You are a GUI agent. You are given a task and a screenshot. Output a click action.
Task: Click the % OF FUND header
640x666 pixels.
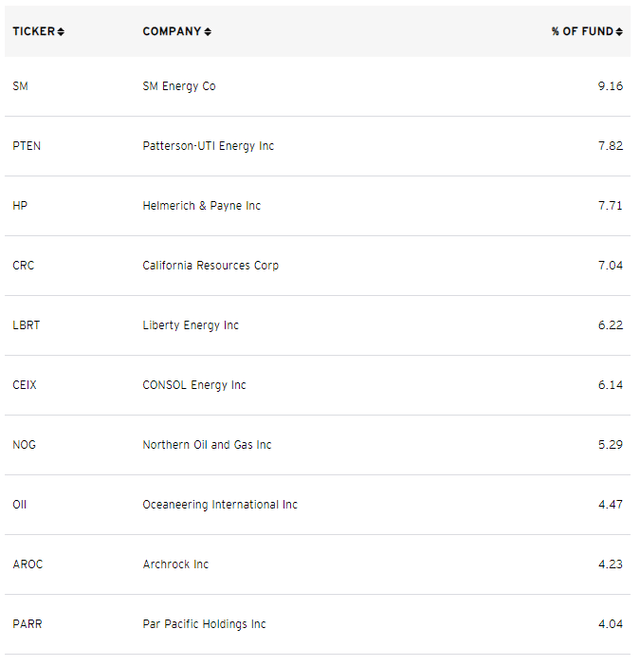coord(582,32)
